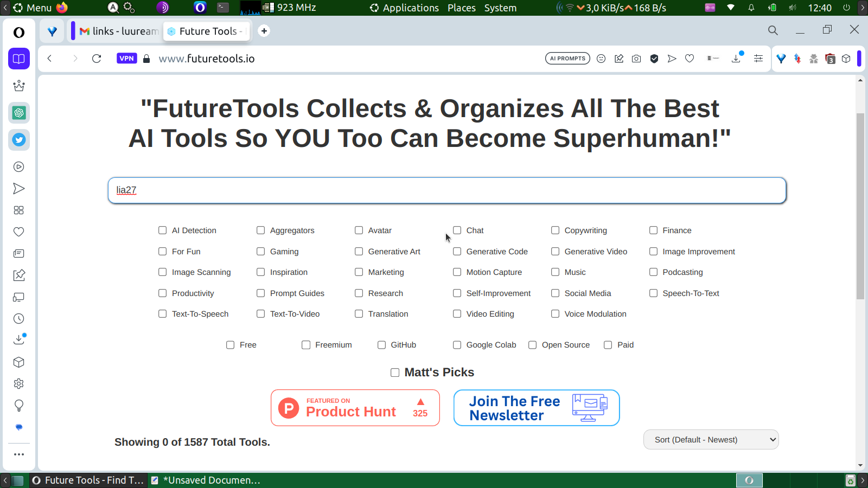Enable the Productivity filter checkbox
This screenshot has width=868, height=488.
click(162, 293)
